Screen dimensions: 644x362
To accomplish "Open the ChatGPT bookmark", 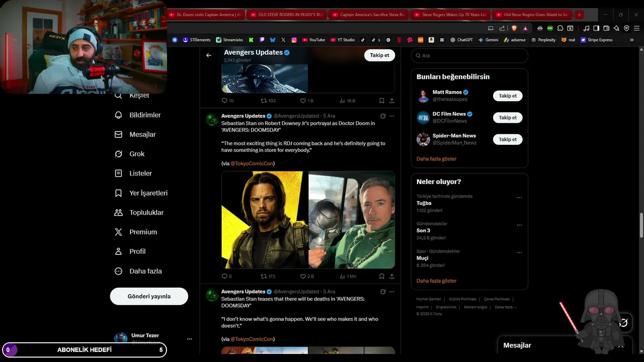I will [461, 40].
